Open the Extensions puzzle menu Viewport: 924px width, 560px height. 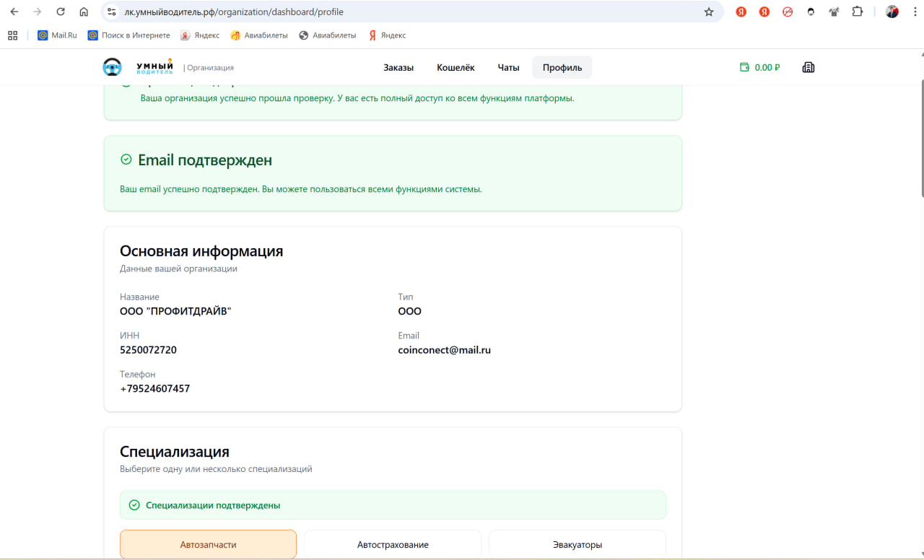tap(857, 12)
